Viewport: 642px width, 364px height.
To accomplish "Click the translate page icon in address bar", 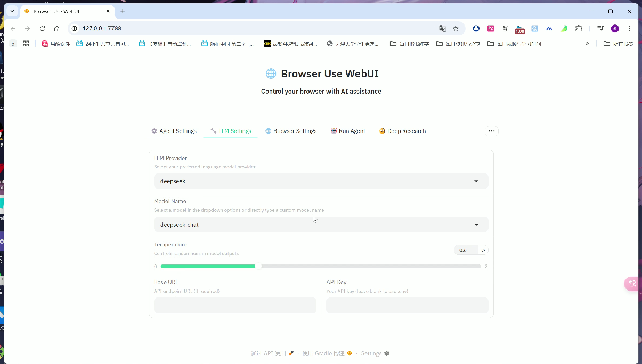I will pyautogui.click(x=442, y=28).
